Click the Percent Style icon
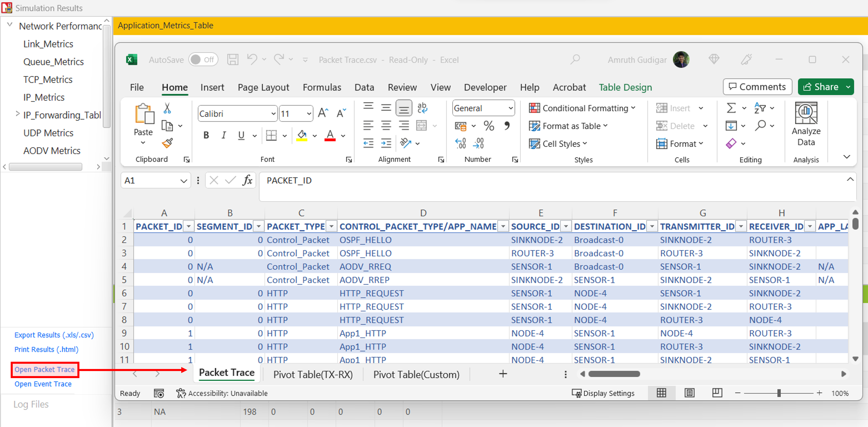This screenshot has height=427, width=868. 489,126
